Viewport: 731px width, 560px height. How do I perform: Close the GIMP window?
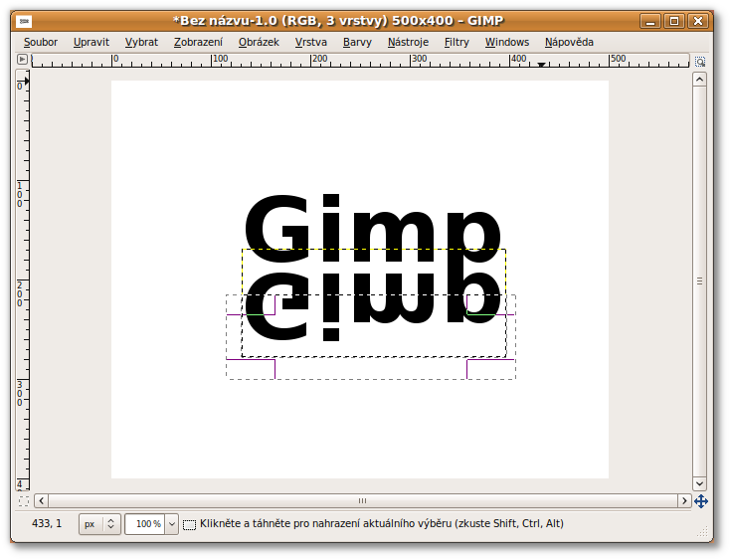[697, 21]
